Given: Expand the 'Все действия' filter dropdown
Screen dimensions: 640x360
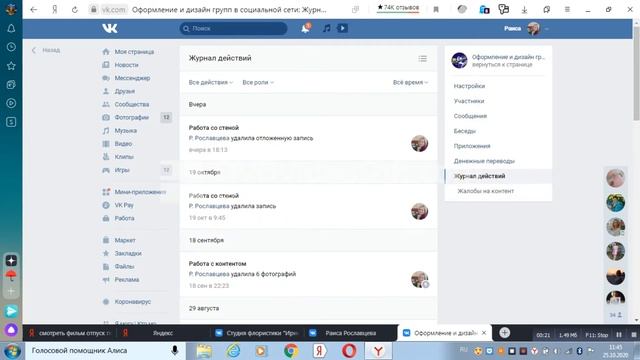Looking at the screenshot, I should coord(211,82).
